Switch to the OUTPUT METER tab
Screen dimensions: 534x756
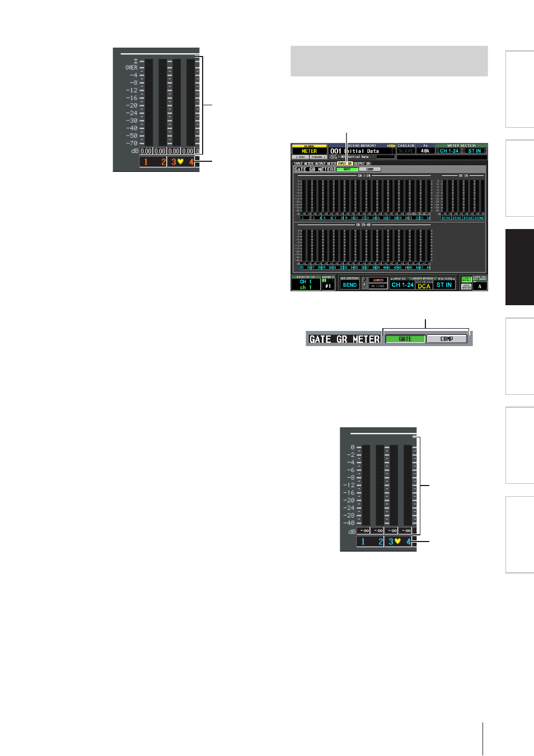325,164
